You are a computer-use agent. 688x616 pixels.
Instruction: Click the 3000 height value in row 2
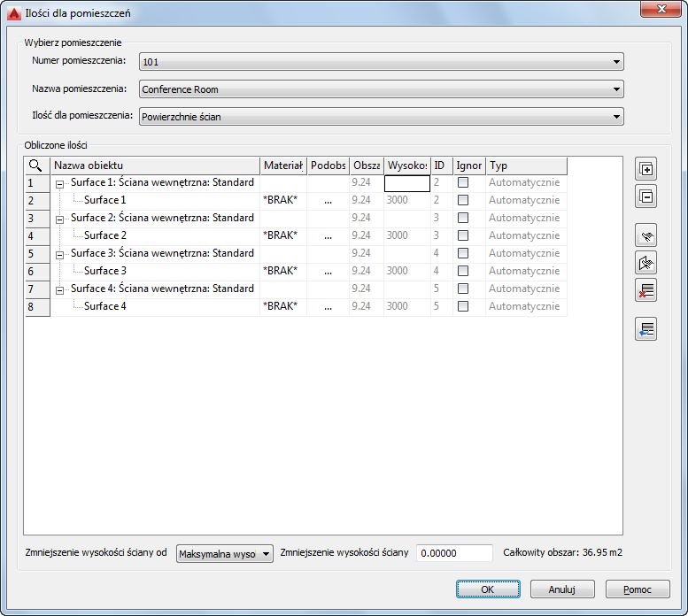397,200
